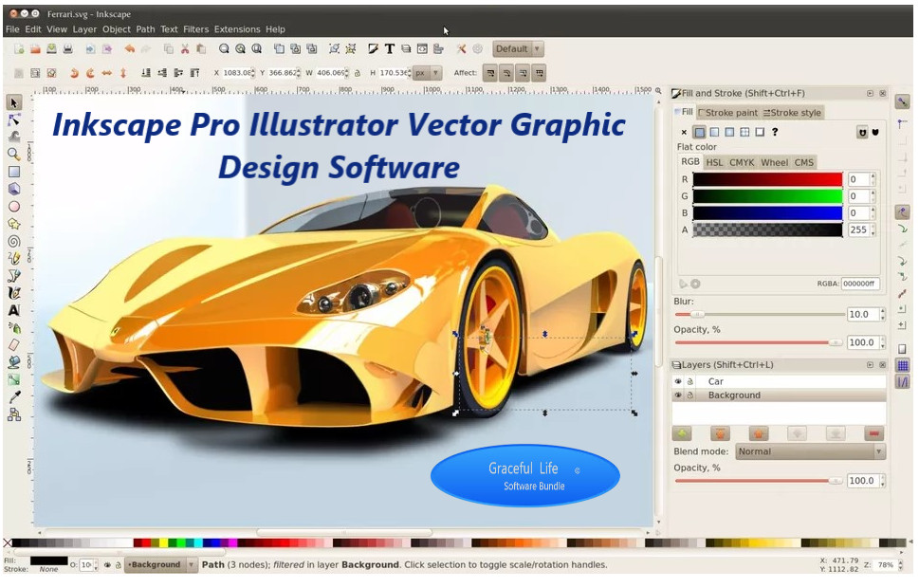
Task: Click Rotate 90 degrees counter-clockwise icon
Action: pyautogui.click(x=74, y=73)
